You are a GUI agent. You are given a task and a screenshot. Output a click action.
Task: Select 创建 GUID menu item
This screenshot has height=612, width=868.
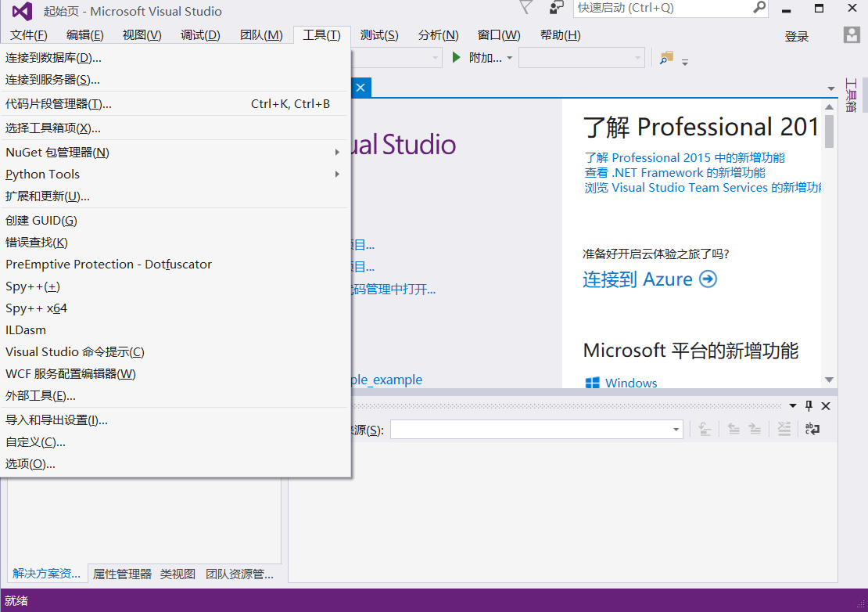(174, 221)
